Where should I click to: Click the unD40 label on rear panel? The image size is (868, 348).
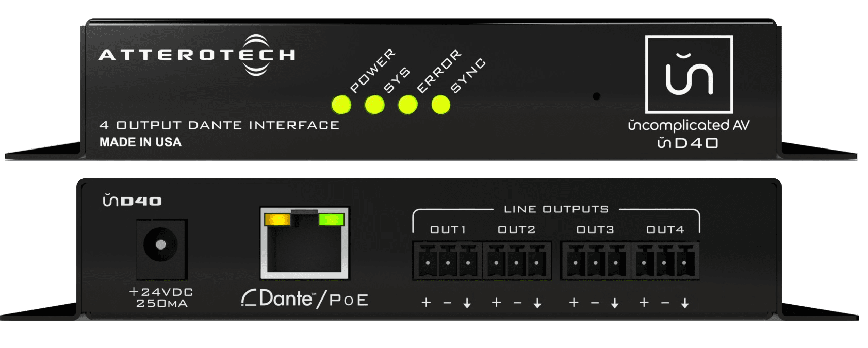pos(132,201)
